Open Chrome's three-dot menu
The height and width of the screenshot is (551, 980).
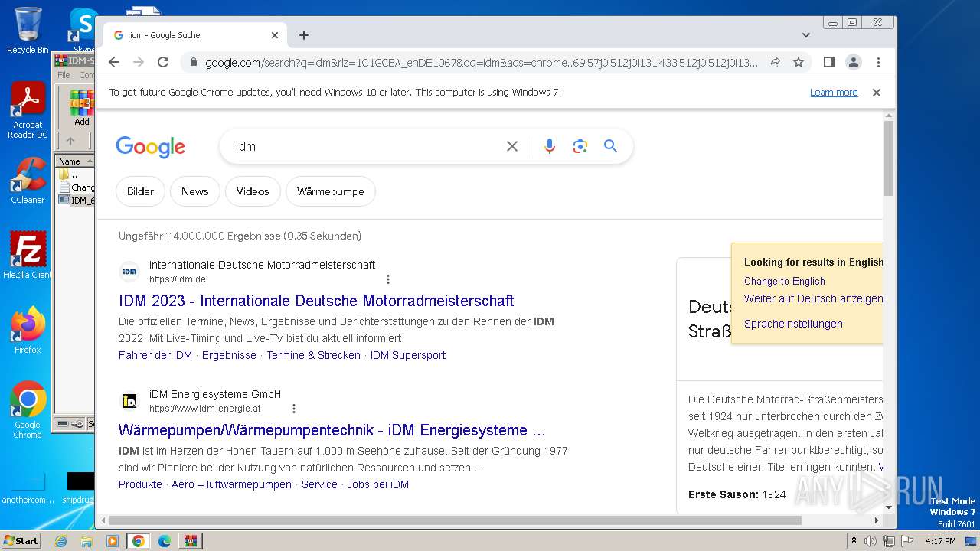(x=878, y=62)
